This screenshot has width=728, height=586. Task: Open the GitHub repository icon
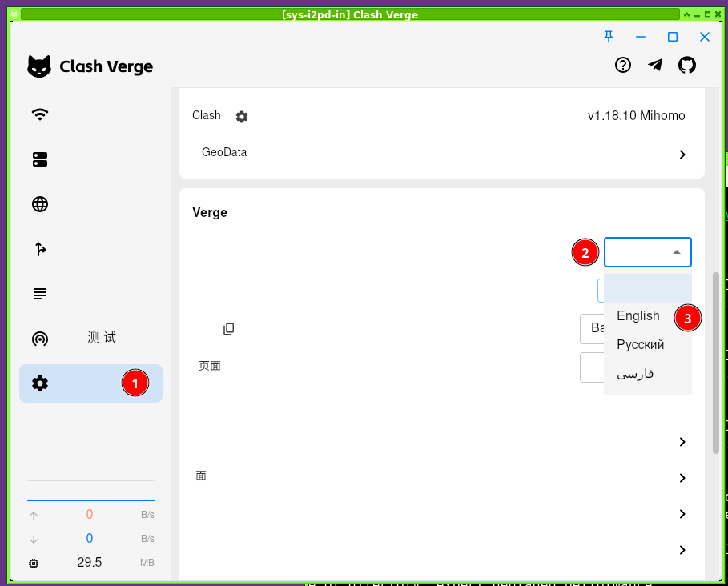tap(687, 65)
